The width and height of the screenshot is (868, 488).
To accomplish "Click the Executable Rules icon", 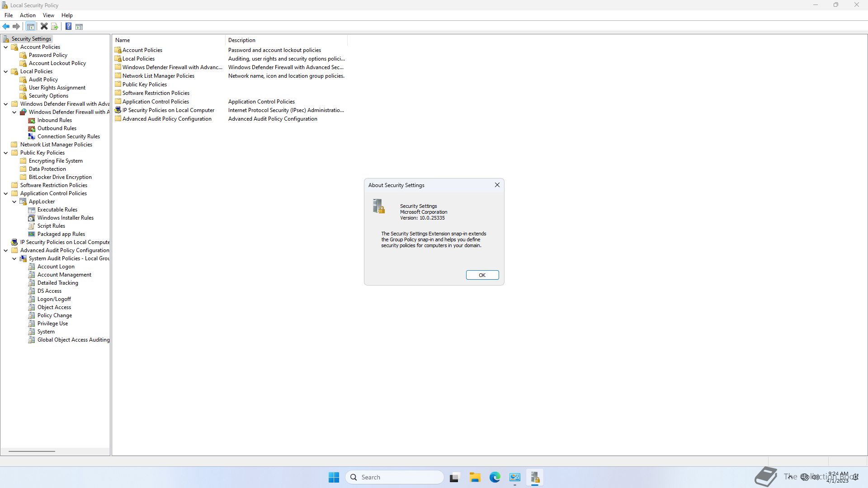I will pos(32,210).
